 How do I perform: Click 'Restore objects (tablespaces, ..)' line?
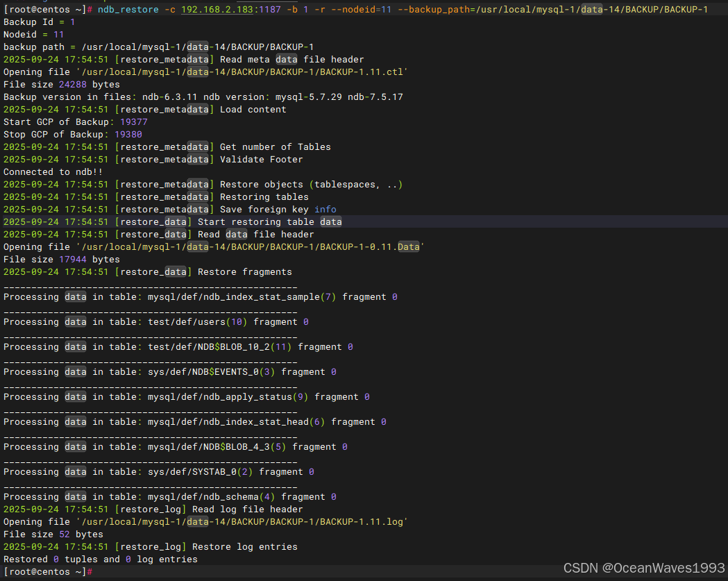(x=203, y=185)
